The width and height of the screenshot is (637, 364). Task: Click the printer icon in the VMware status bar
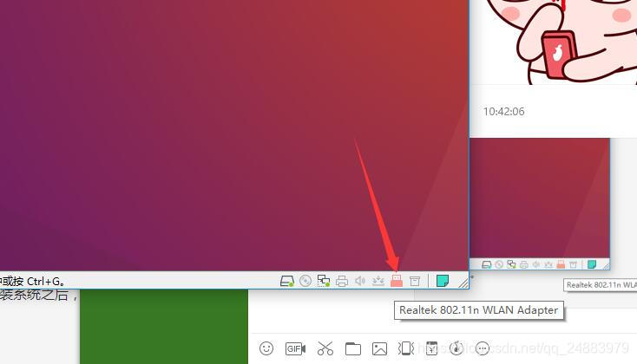[342, 281]
